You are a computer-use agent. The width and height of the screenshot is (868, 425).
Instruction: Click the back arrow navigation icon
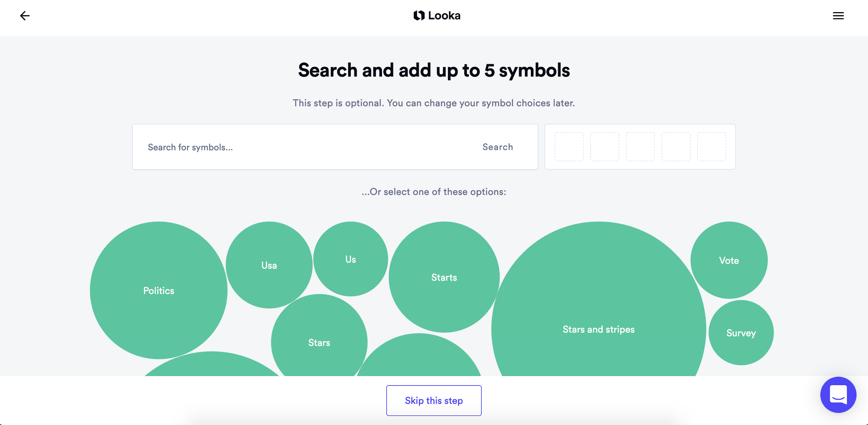[24, 15]
